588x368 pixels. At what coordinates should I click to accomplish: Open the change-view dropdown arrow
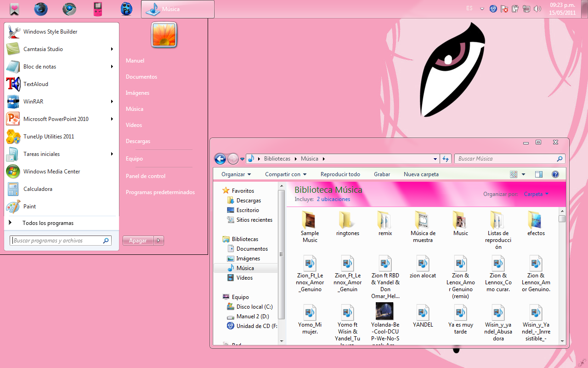coord(523,174)
